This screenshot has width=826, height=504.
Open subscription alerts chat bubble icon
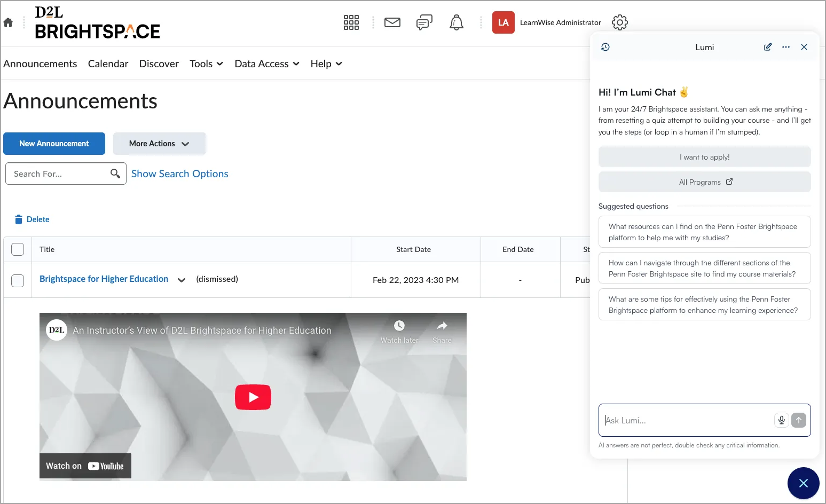(x=424, y=22)
